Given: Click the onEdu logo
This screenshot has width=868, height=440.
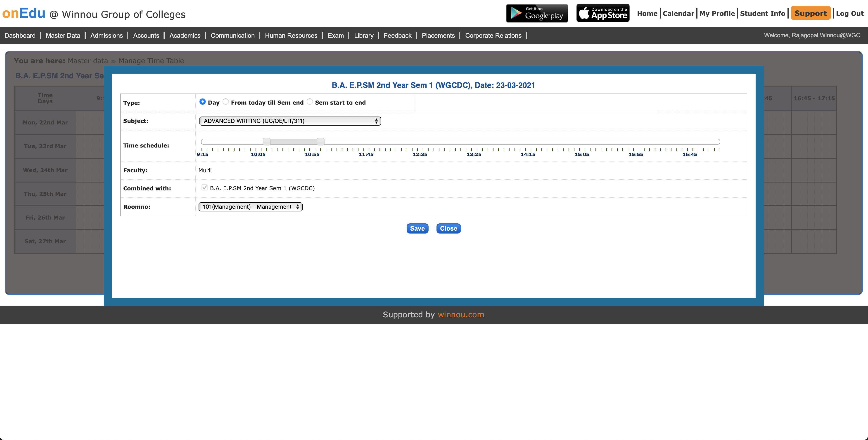Looking at the screenshot, I should point(24,14).
